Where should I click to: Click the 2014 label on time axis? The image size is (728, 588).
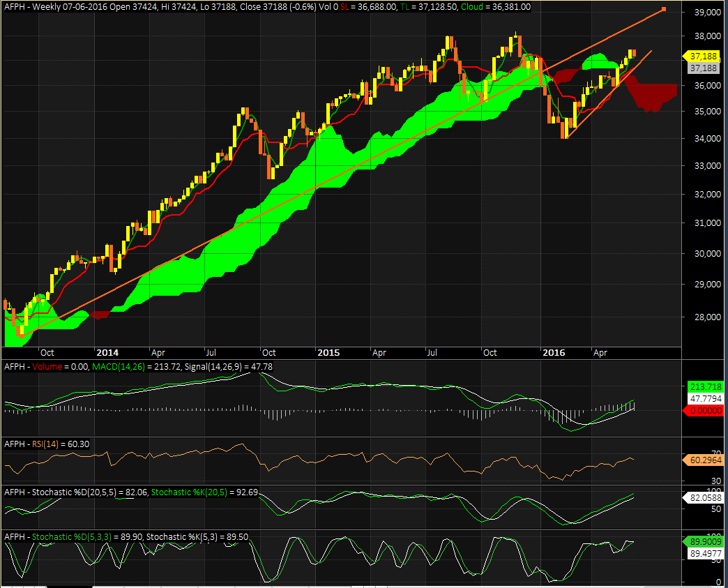point(107,352)
